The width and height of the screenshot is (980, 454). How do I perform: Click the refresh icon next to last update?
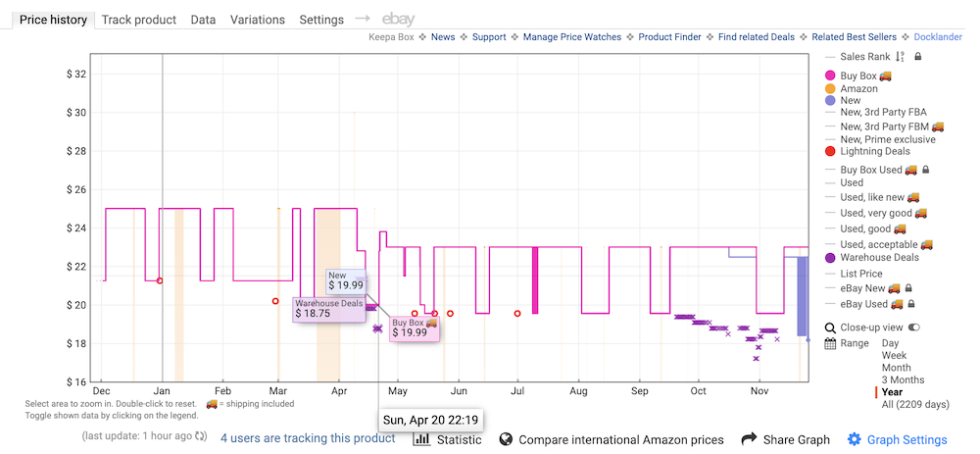tap(202, 435)
